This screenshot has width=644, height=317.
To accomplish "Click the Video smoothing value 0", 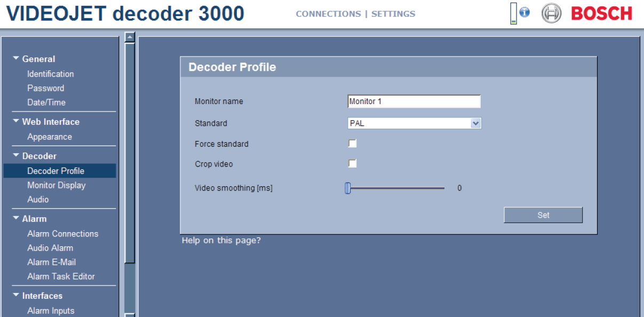I will click(459, 188).
